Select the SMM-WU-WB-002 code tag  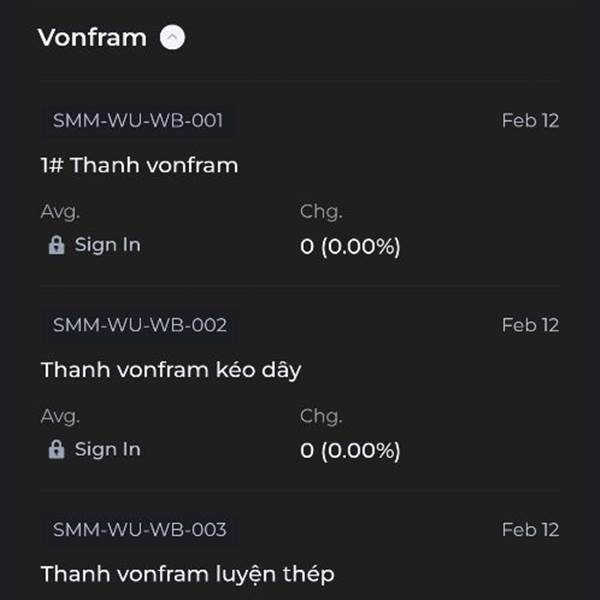(139, 325)
